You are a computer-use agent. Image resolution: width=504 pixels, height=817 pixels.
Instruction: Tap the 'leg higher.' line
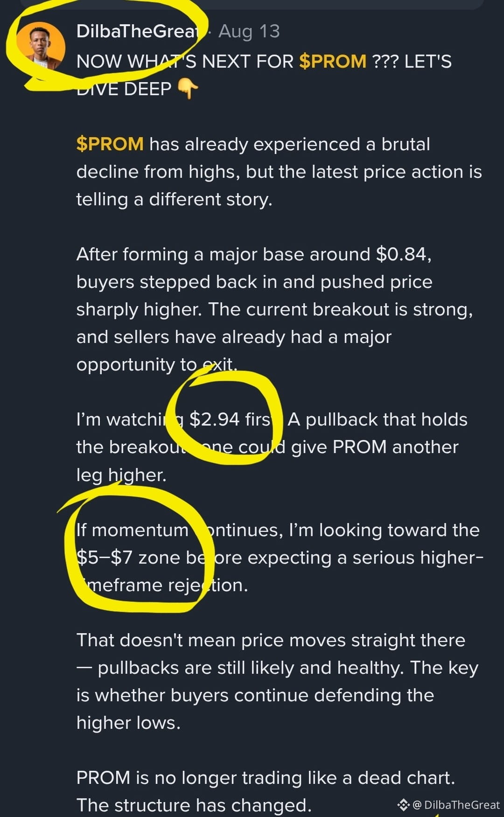tap(121, 475)
